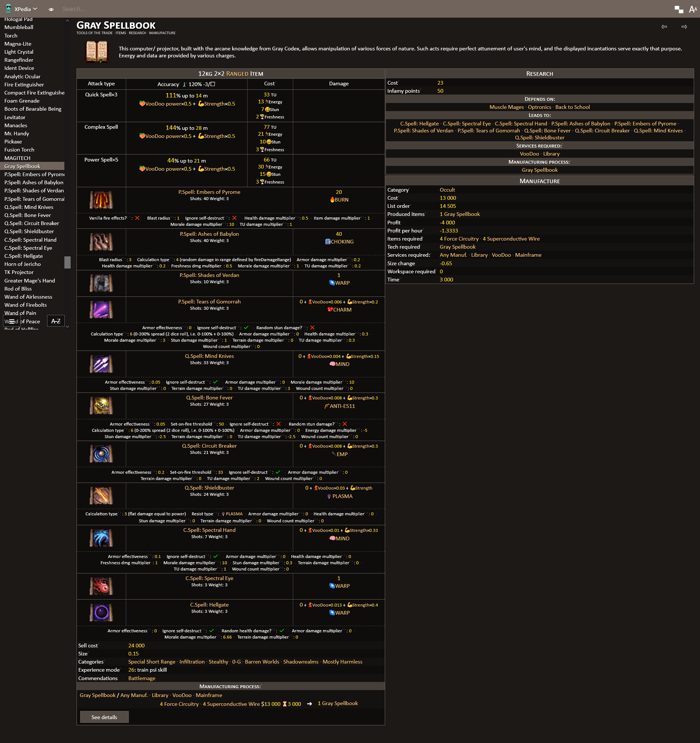This screenshot has width=700, height=743.
Task: Click the Bone Fever spell icon
Action: tap(101, 406)
